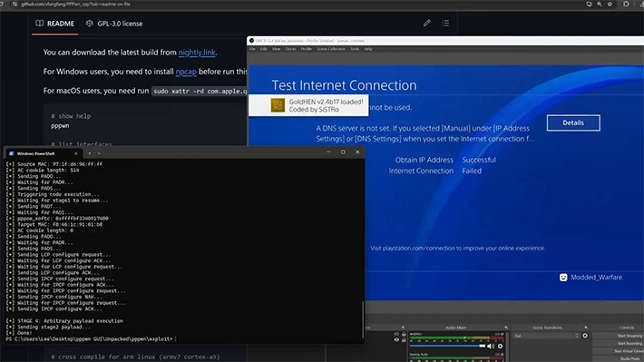Viewport: 644px width, 362px height.
Task: Open OBS Help menu
Action: click(368, 49)
